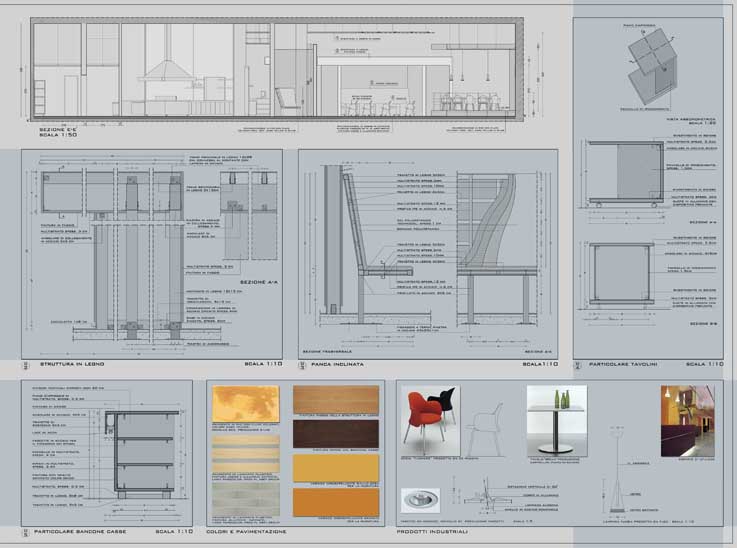Screen dimensions: 737x548
Task: Click the shelving unit at the long section's left
Action: coord(40,97)
